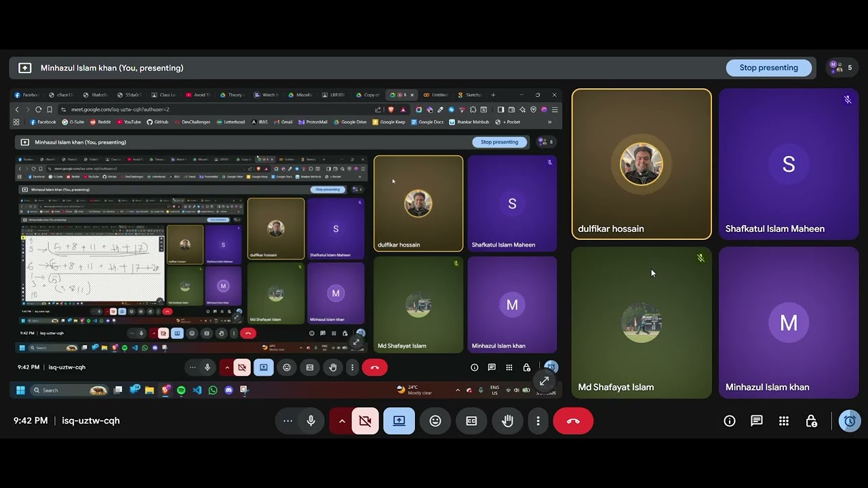Open WhatsApp from the shared Windows taskbar

point(213,390)
